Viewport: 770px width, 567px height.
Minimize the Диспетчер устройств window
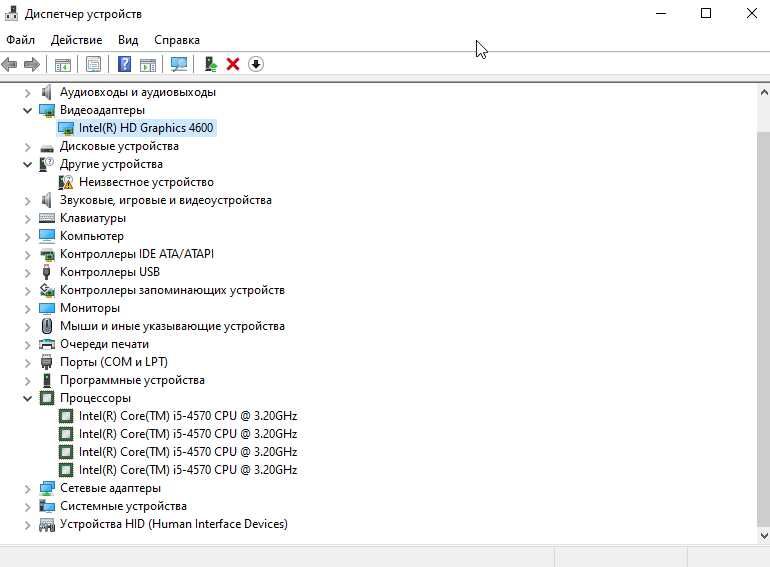click(x=661, y=13)
